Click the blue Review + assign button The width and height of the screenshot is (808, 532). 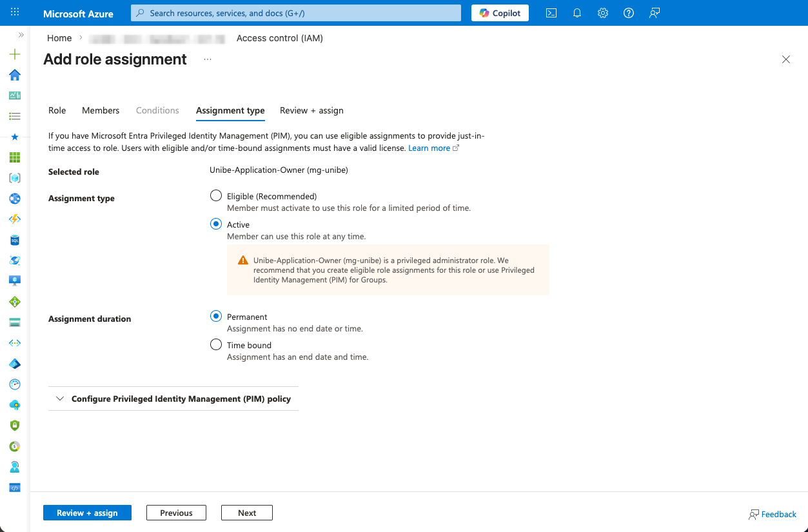87,513
